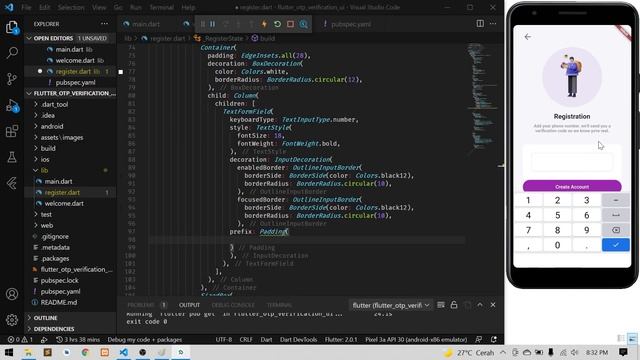The image size is (640, 360).
Task: Open the Extensions view icon
Action: point(12,131)
